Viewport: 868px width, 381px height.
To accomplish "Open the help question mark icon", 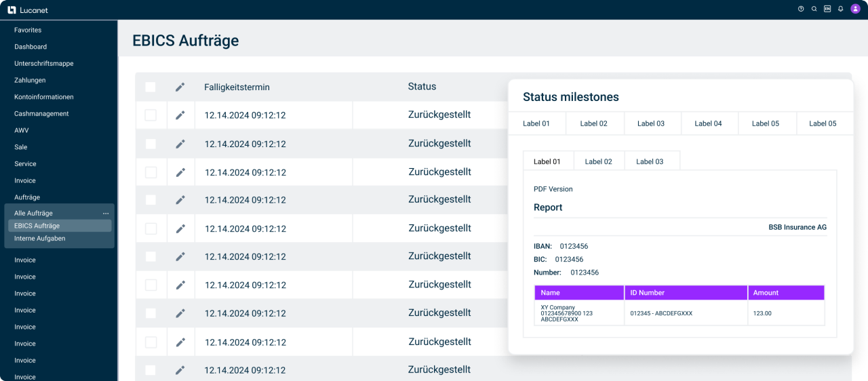I will [x=801, y=9].
